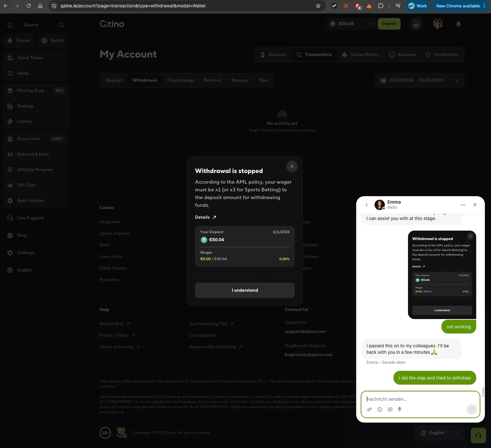The height and width of the screenshot is (448, 491).
Task: Click the Staking sidebar icon
Action: coord(10,106)
